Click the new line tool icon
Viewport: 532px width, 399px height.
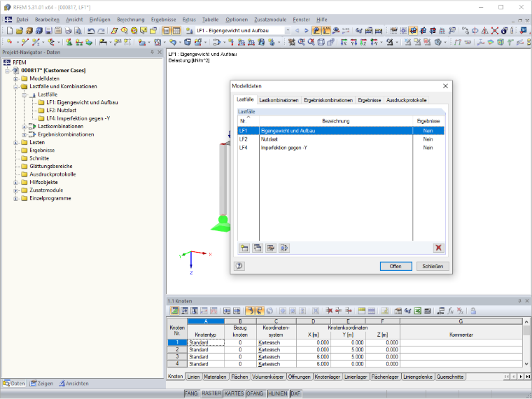(x=24, y=42)
